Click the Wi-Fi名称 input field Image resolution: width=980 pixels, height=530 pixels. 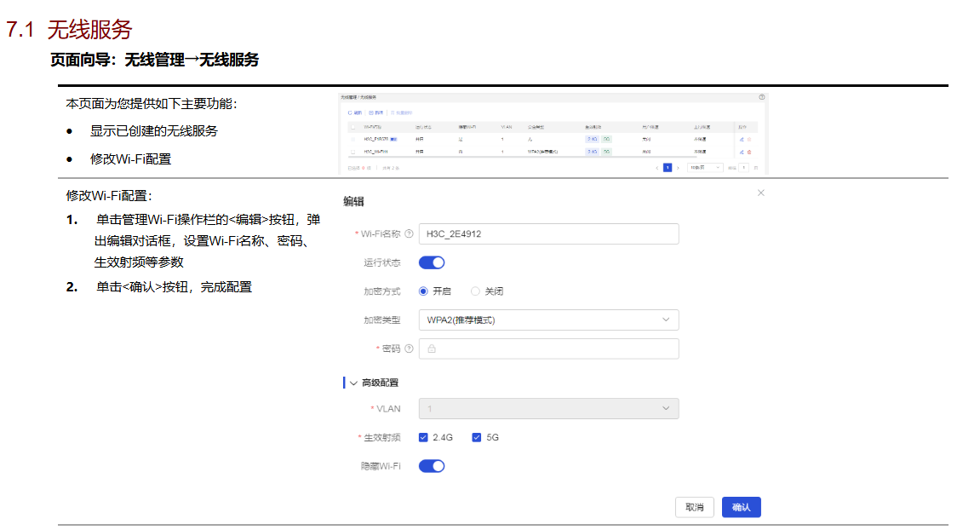(548, 234)
